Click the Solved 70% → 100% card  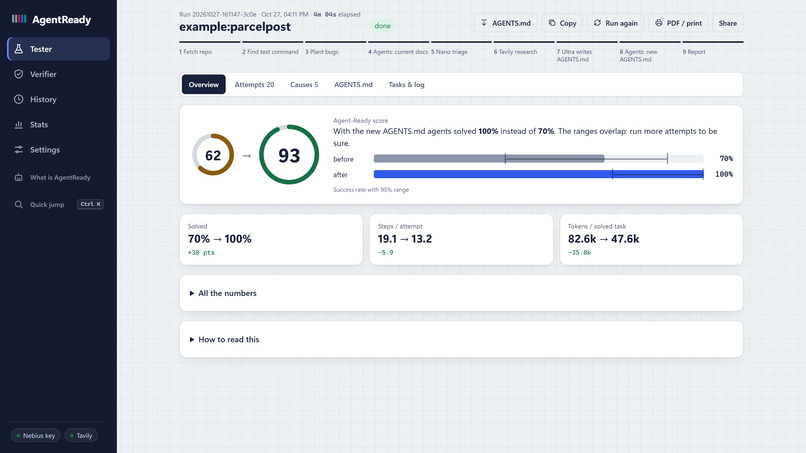(271, 240)
